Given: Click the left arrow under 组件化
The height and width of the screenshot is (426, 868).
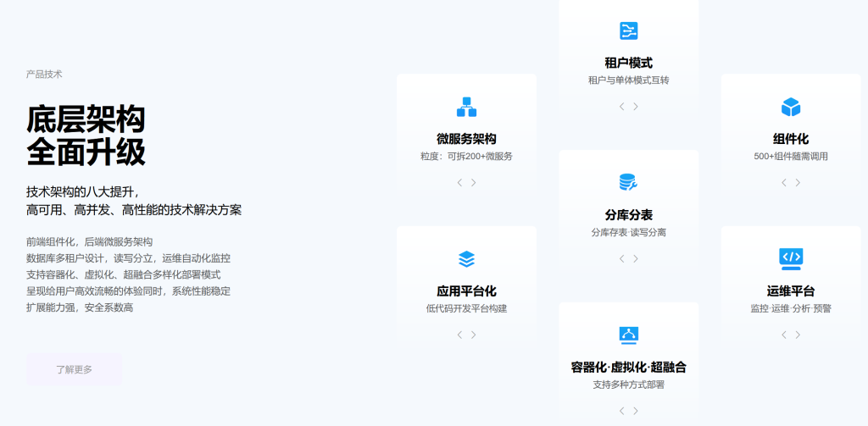Looking at the screenshot, I should [x=783, y=183].
